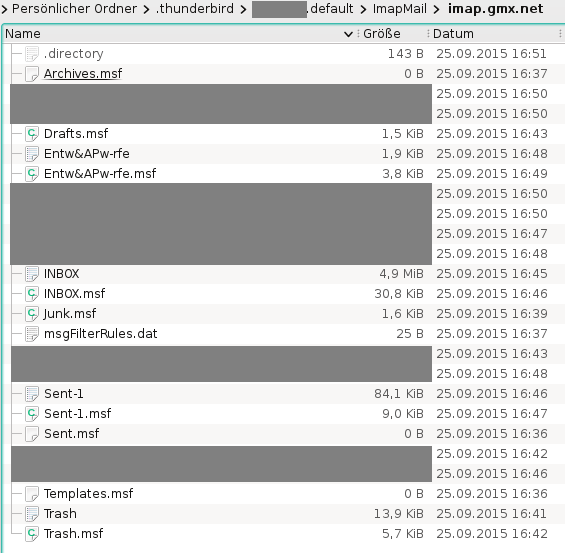Sort the list by the Größe column

[x=382, y=34]
